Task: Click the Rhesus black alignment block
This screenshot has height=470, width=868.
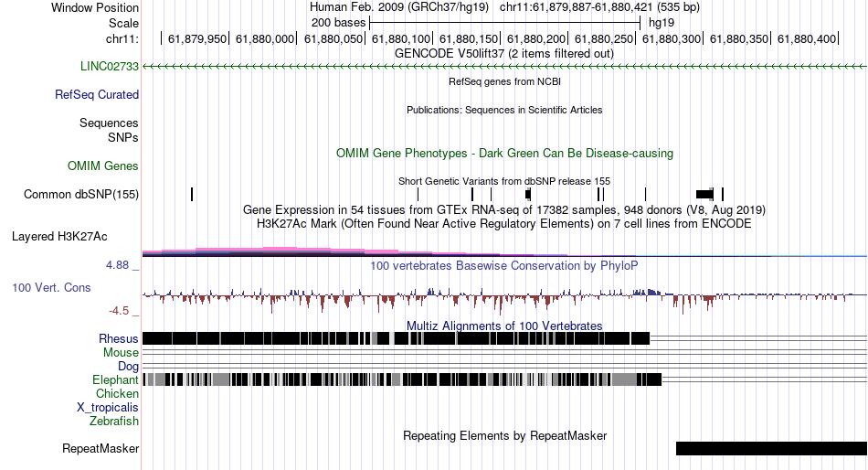Action: click(396, 338)
